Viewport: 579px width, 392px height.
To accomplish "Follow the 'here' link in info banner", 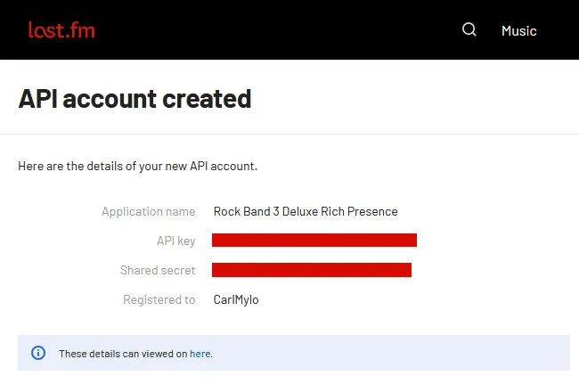I will coord(200,354).
